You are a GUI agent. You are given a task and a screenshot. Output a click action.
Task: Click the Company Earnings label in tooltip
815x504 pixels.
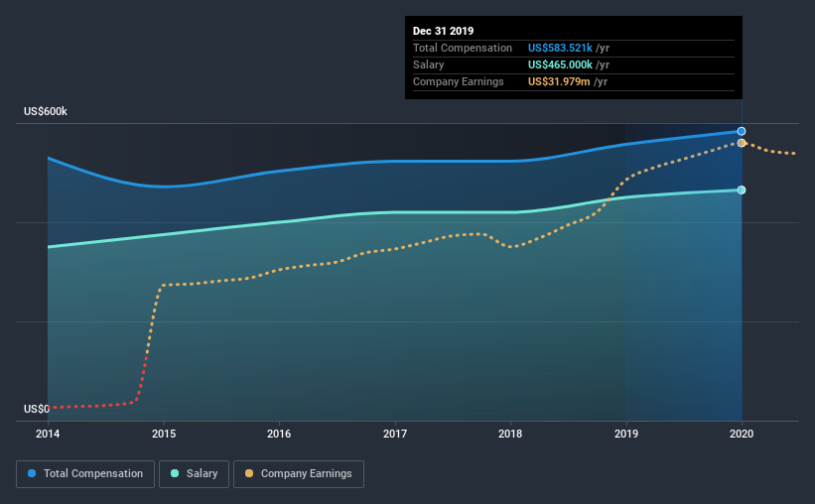(459, 81)
